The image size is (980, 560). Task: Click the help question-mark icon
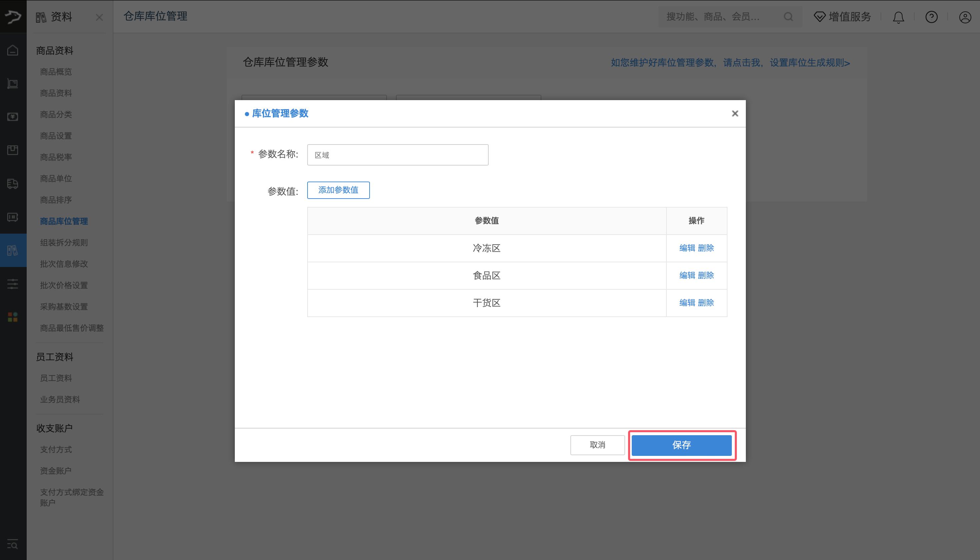click(x=932, y=17)
